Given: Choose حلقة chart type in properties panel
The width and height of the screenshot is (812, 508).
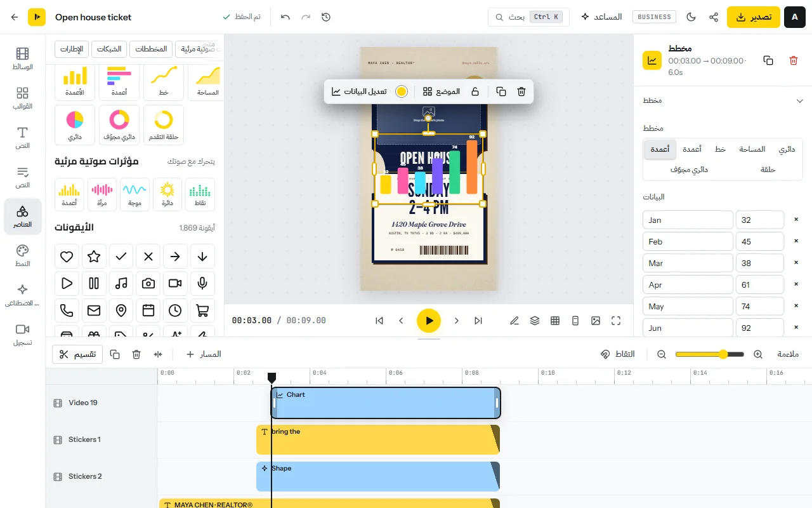Looking at the screenshot, I should 768,170.
